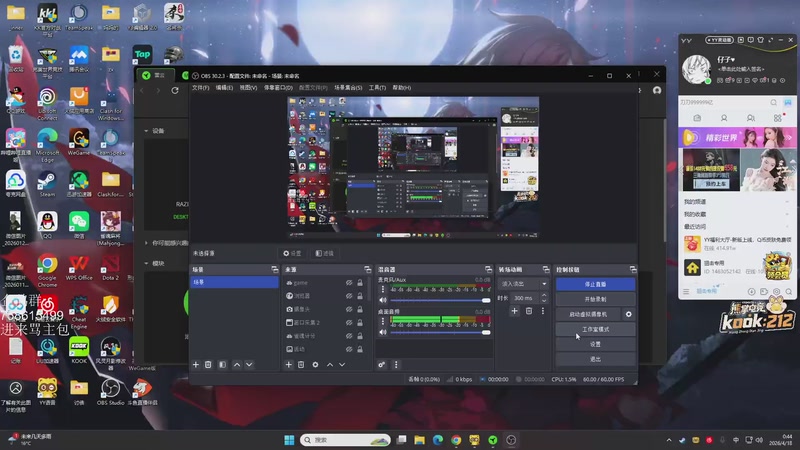Toggle visibility of 窗口采集 2 source
Image resolution: width=800 pixels, height=450 pixels.
point(349,322)
